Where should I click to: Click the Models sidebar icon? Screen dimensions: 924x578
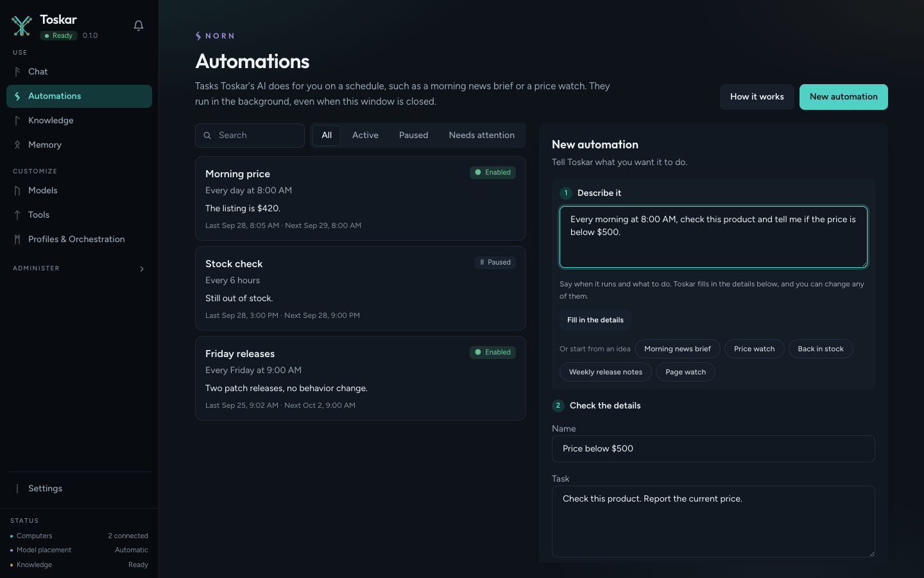pos(17,191)
